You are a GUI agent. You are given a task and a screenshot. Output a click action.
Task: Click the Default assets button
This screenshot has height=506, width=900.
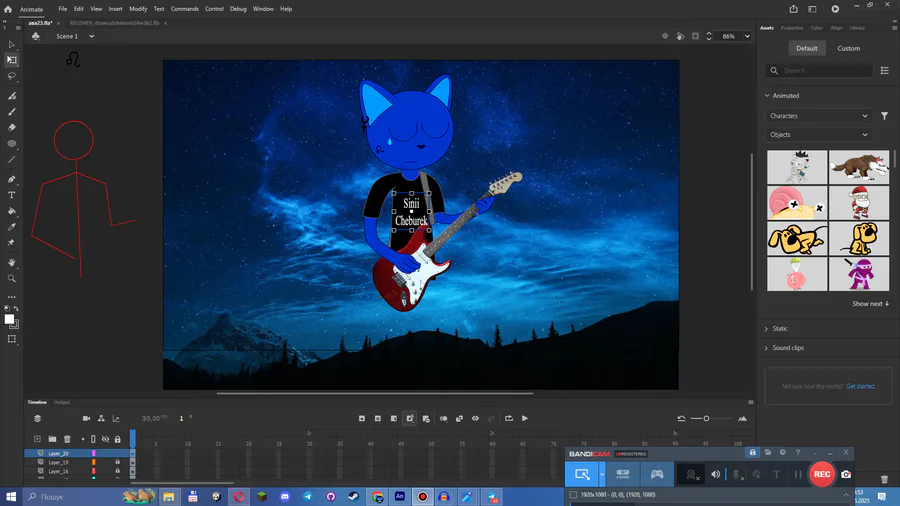[806, 48]
